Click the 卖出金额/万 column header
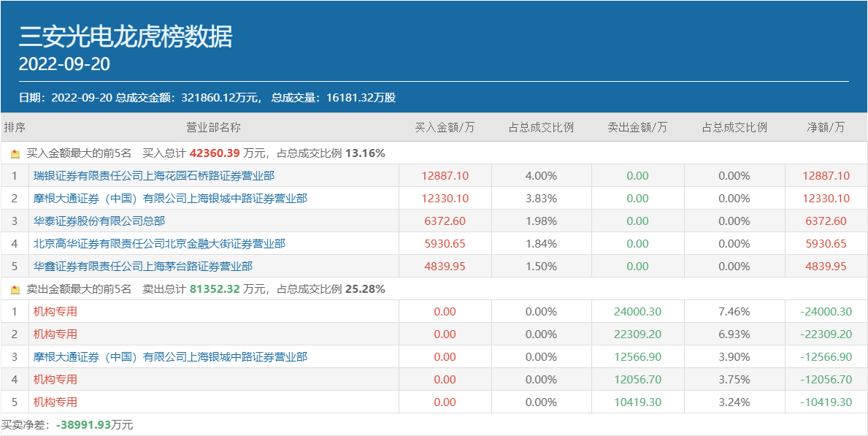Image resolution: width=868 pixels, height=436 pixels. [x=637, y=127]
